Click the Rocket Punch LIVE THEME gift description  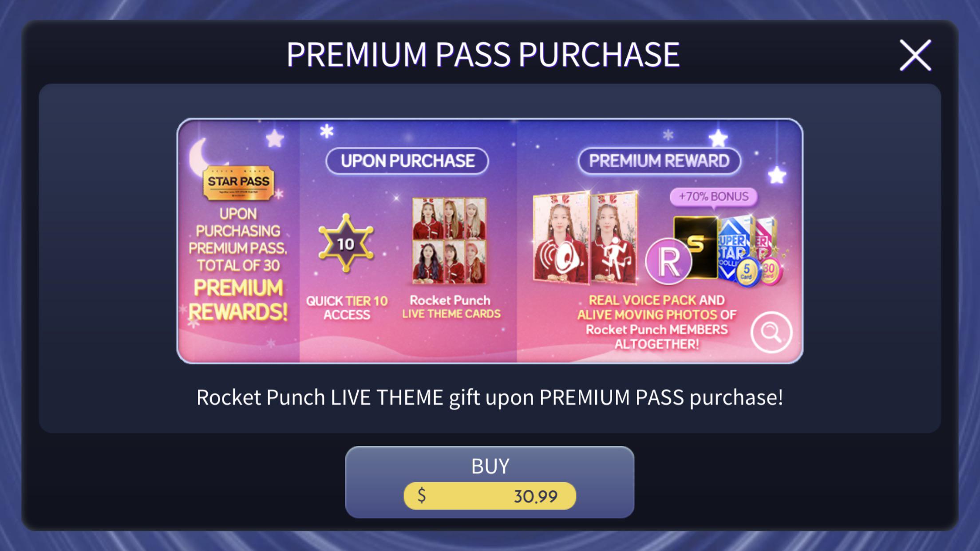(490, 397)
